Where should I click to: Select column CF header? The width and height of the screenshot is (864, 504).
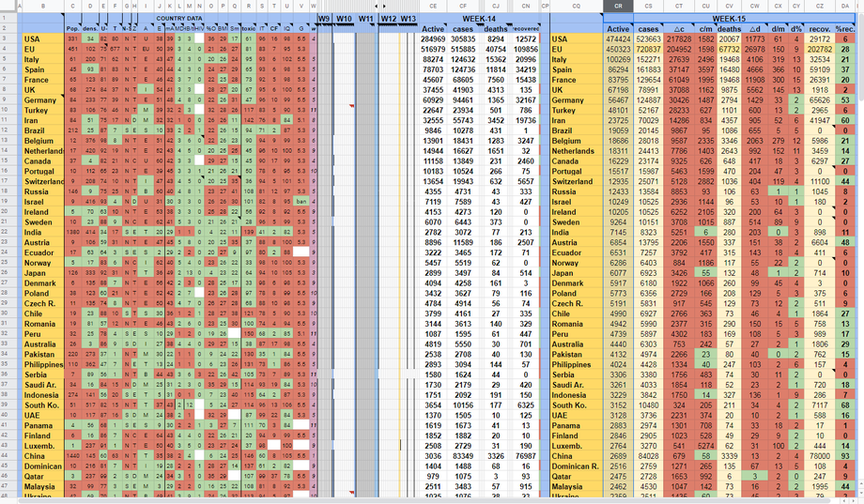pyautogui.click(x=463, y=6)
